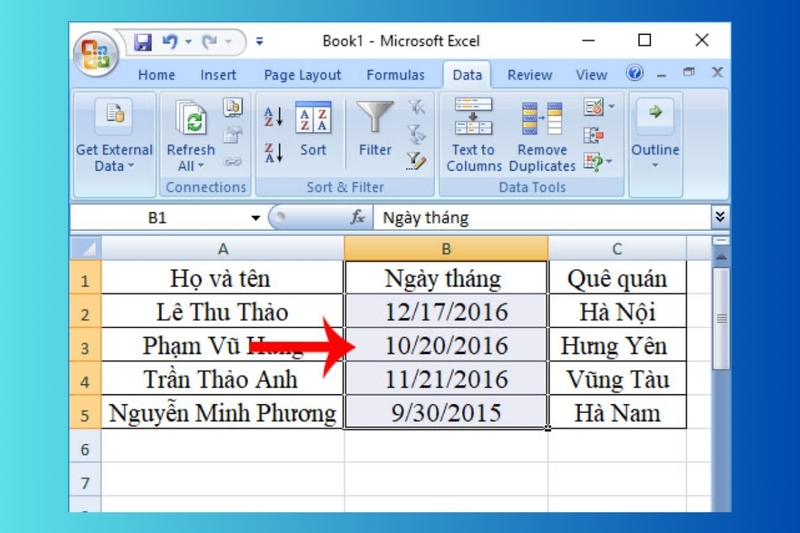Open Excel Help icon
Screen dimensions: 800x533
[635, 73]
